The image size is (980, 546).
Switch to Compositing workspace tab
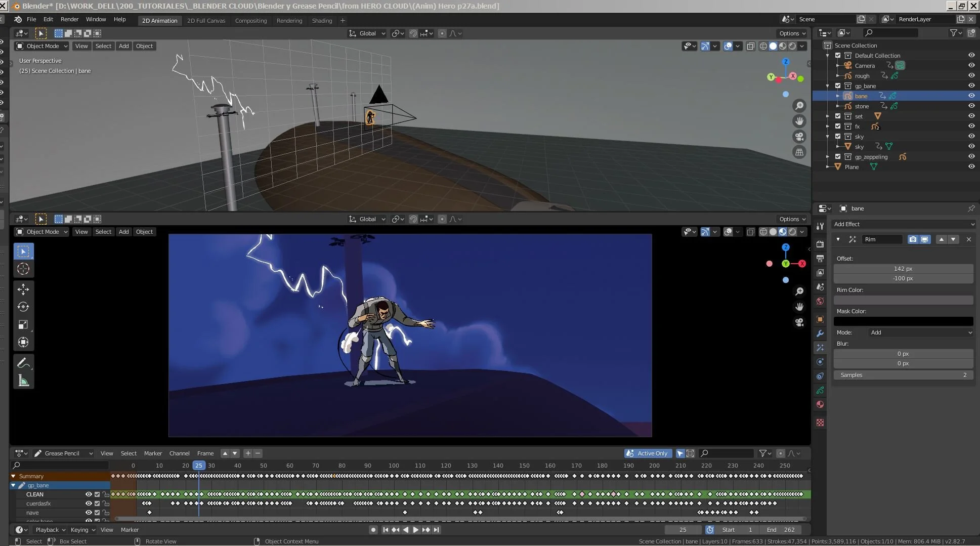pyautogui.click(x=251, y=21)
